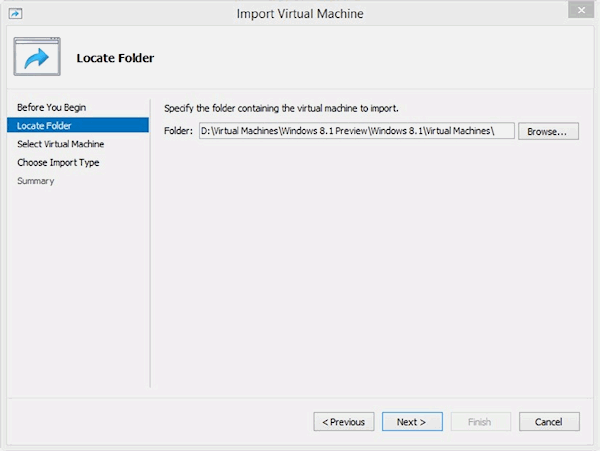Image resolution: width=600 pixels, height=451 pixels.
Task: Click the greyed-out Summary step
Action: (x=35, y=181)
